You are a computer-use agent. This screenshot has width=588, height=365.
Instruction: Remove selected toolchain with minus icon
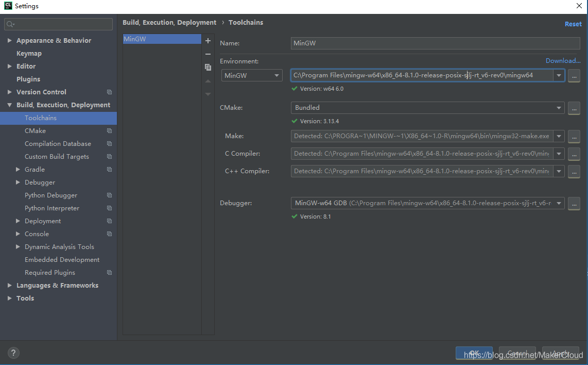[x=207, y=54]
